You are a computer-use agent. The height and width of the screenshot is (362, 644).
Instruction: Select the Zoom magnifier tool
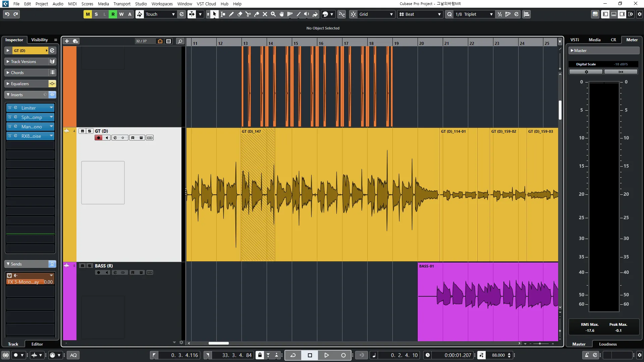coord(273,14)
